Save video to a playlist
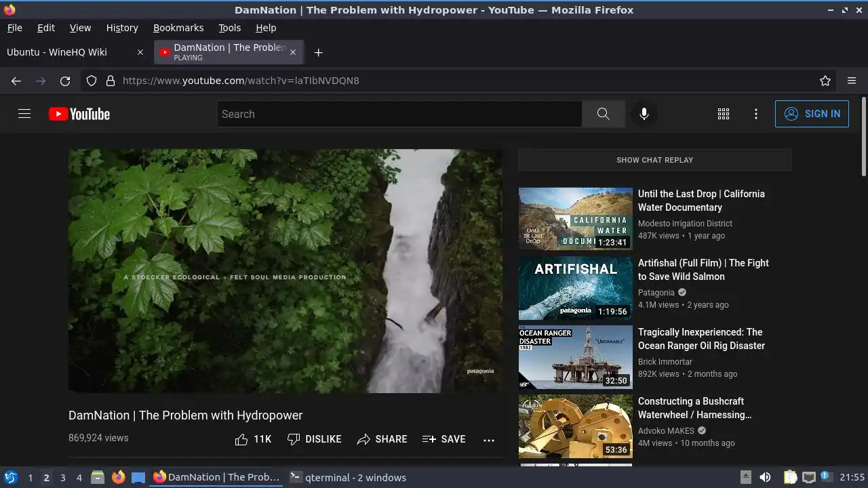The width and height of the screenshot is (868, 488). point(443,439)
